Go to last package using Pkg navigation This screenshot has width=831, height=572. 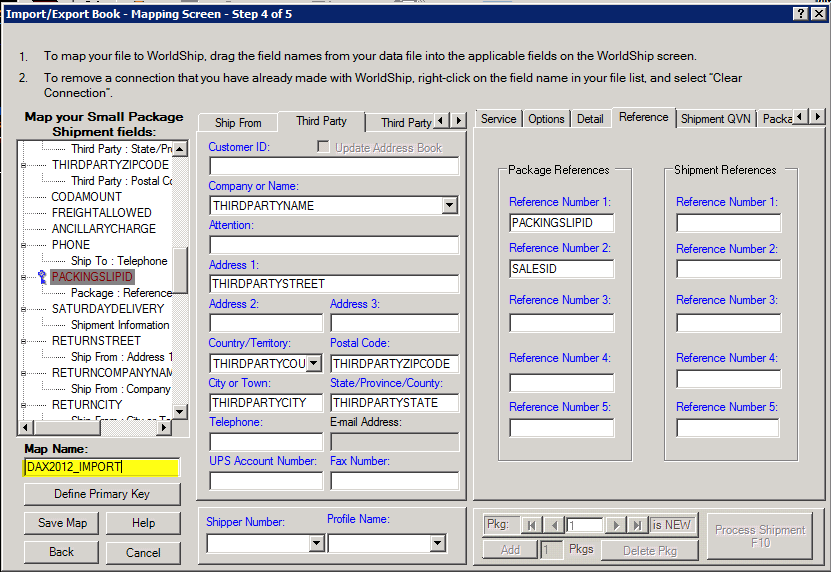tap(639, 525)
